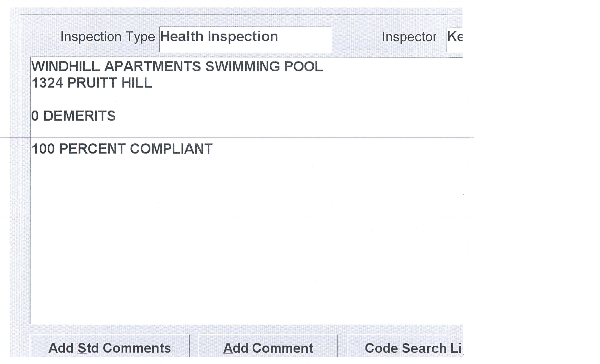This screenshot has width=600, height=364.
Task: Click the word Health in Inspection Type
Action: pyautogui.click(x=182, y=37)
